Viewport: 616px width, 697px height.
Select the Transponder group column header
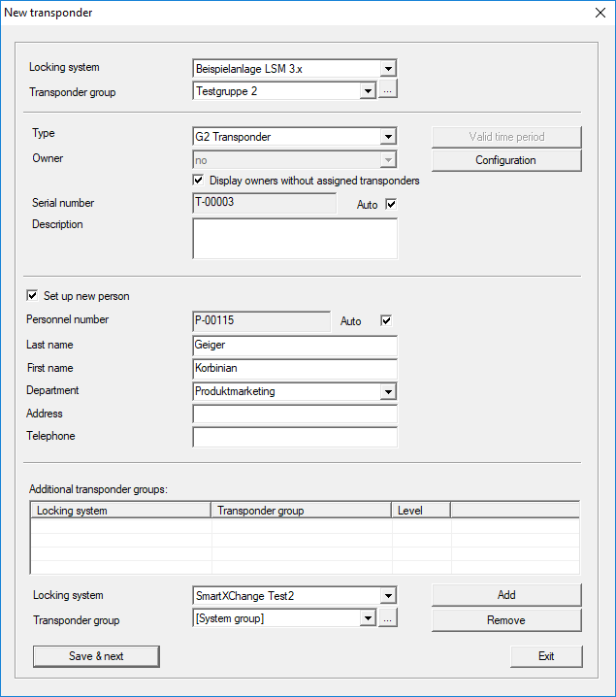301,510
